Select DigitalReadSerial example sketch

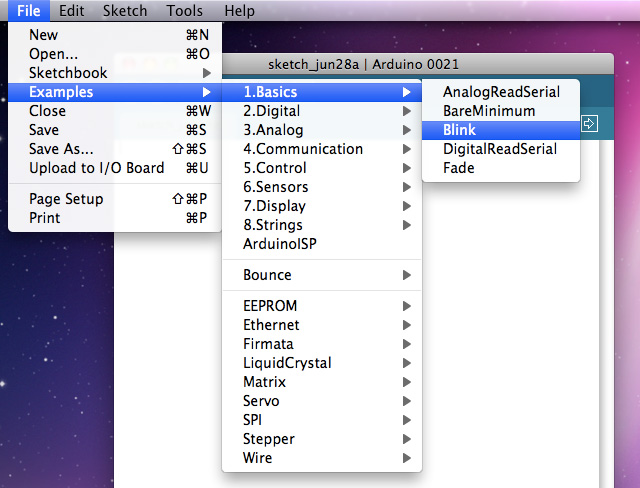pyautogui.click(x=500, y=149)
